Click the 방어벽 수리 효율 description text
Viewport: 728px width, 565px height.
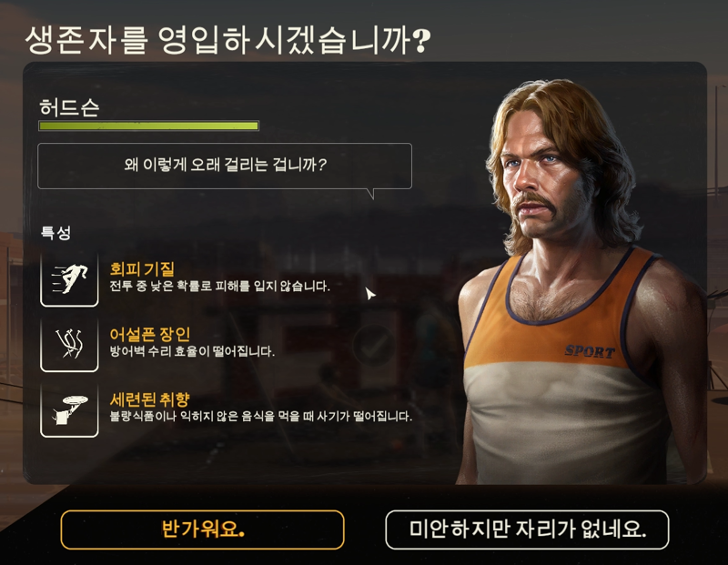(192, 351)
